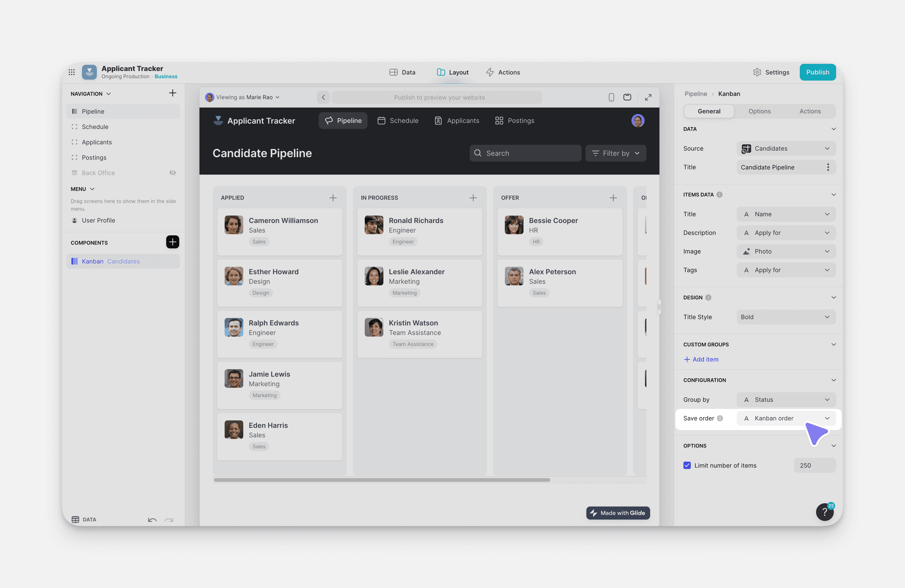
Task: Click the Applicant Tracker app logo icon
Action: [89, 72]
